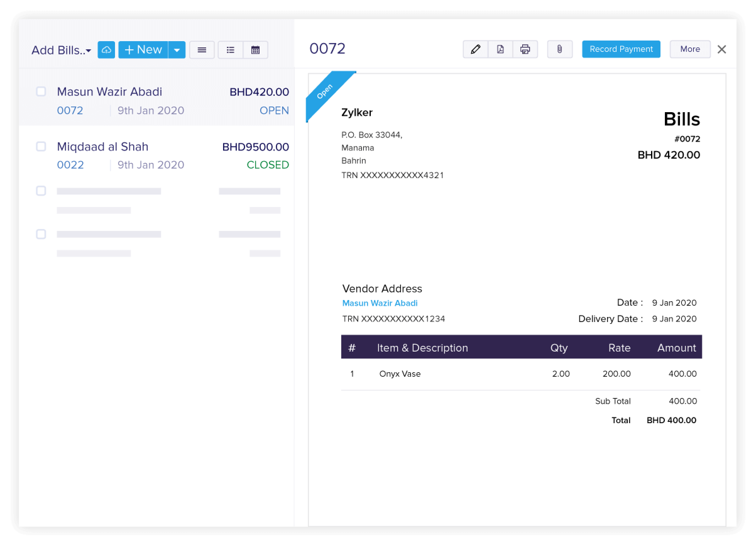Click the edit pencil icon
This screenshot has width=756, height=546.
point(475,49)
